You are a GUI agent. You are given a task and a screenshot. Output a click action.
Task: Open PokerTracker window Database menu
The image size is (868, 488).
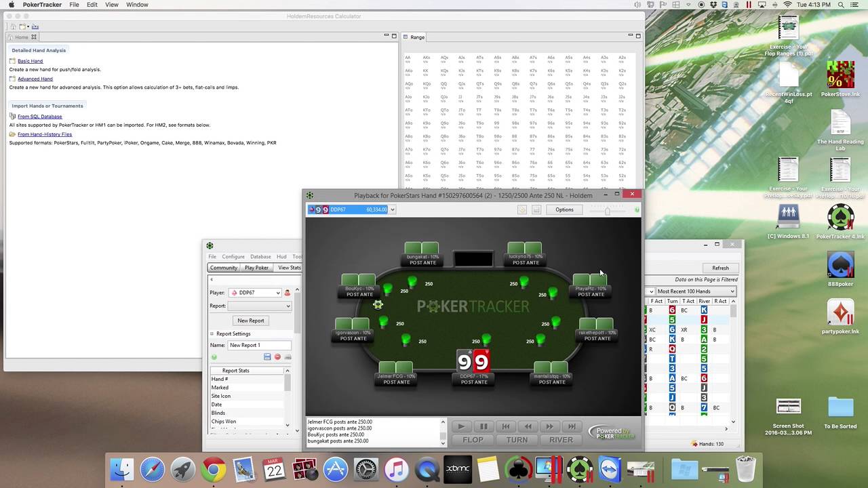(x=260, y=257)
